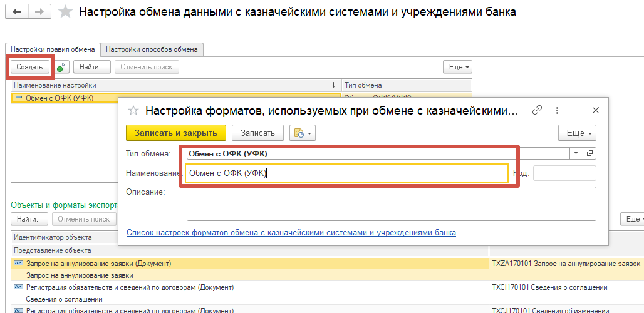Focus the Тип обмена field
The height and width of the screenshot is (313, 644).
[378, 153]
